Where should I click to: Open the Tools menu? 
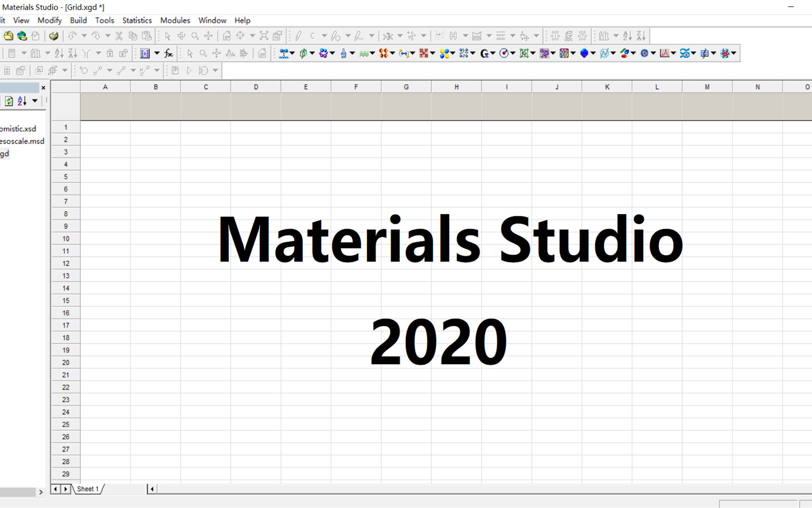click(x=104, y=20)
